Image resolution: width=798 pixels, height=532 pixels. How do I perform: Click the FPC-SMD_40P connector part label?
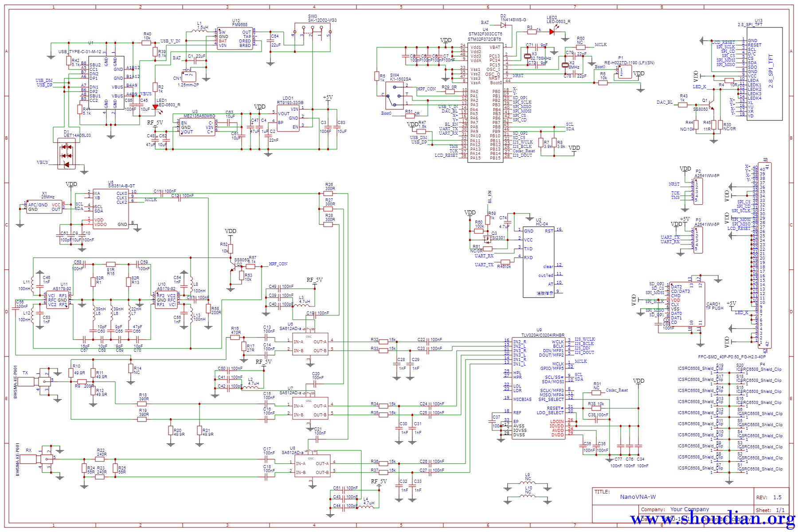click(732, 357)
